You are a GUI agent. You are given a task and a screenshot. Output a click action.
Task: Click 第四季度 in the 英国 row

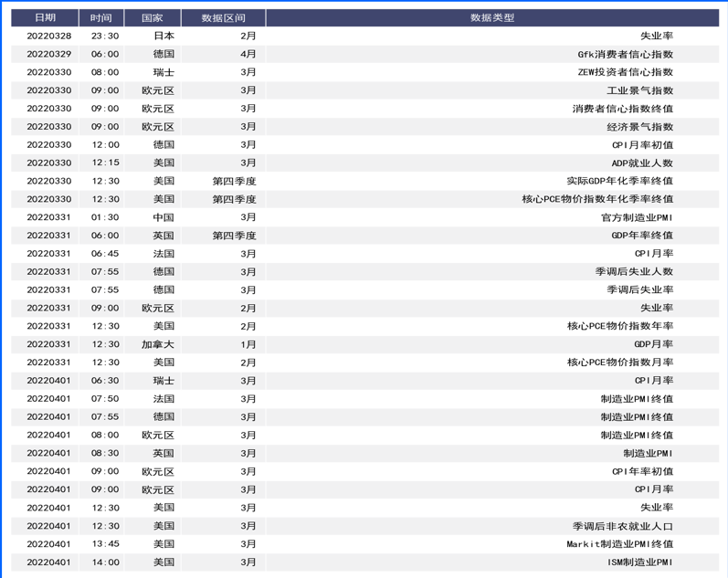(235, 235)
